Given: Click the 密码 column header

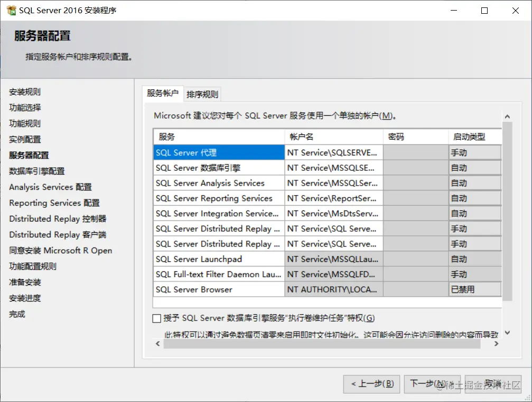Looking at the screenshot, I should tap(416, 137).
